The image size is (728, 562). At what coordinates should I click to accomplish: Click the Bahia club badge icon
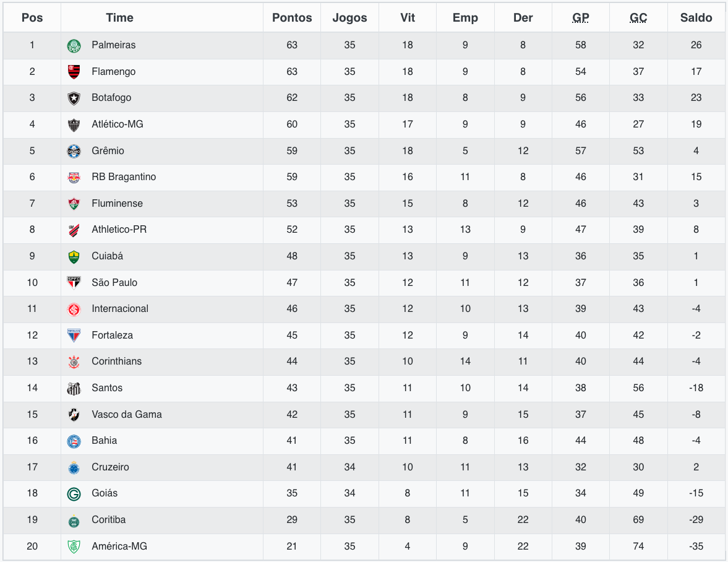click(74, 441)
